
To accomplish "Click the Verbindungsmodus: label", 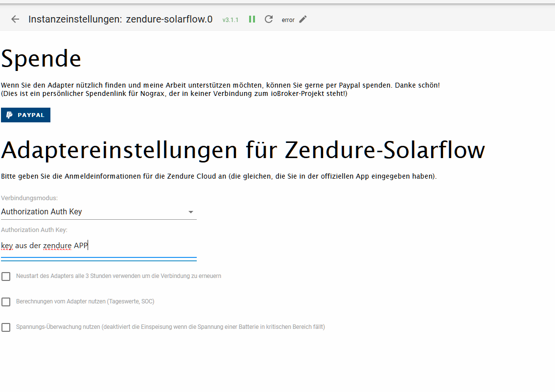I will (x=29, y=198).
